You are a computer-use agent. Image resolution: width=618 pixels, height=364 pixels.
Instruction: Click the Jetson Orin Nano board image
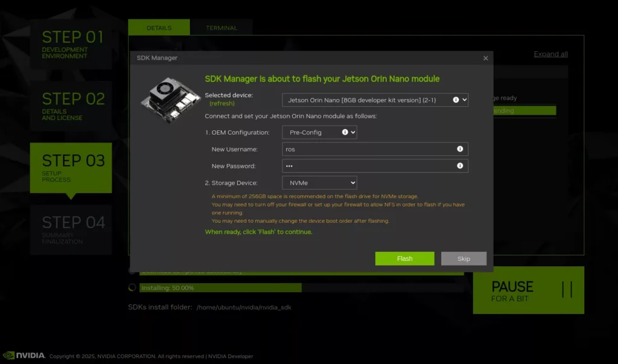click(x=170, y=100)
